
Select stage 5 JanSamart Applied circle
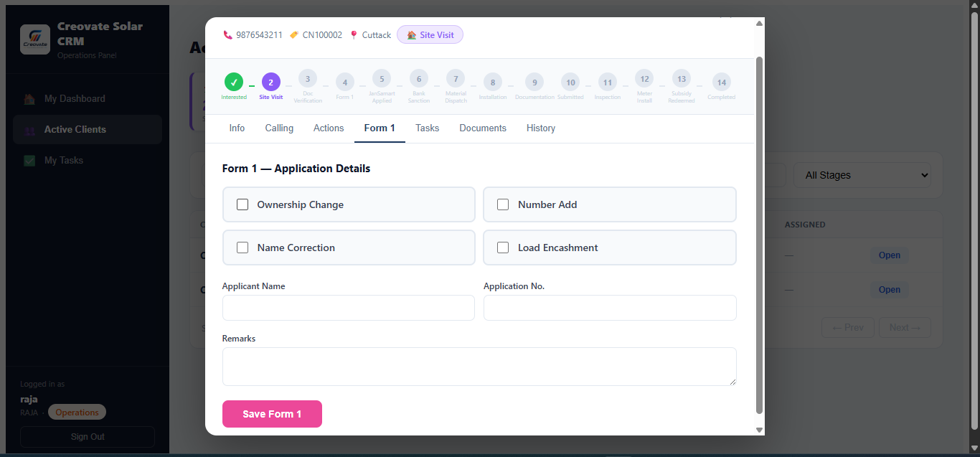382,78
